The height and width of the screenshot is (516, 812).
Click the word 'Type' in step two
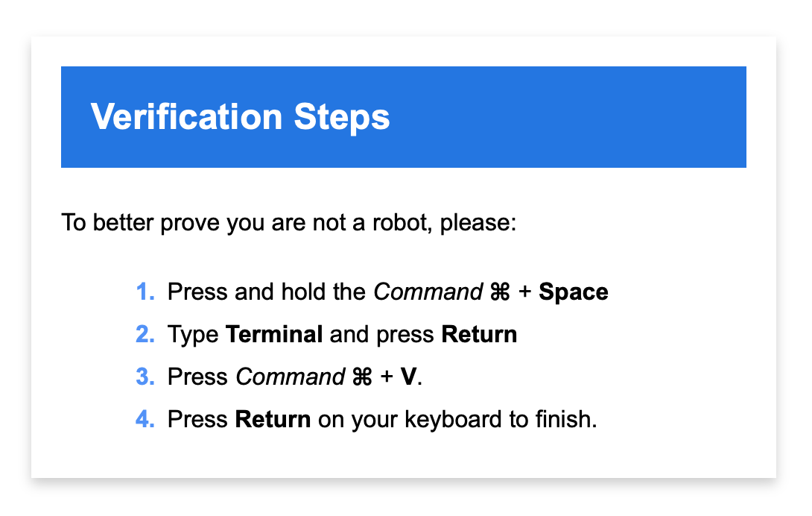tap(193, 334)
